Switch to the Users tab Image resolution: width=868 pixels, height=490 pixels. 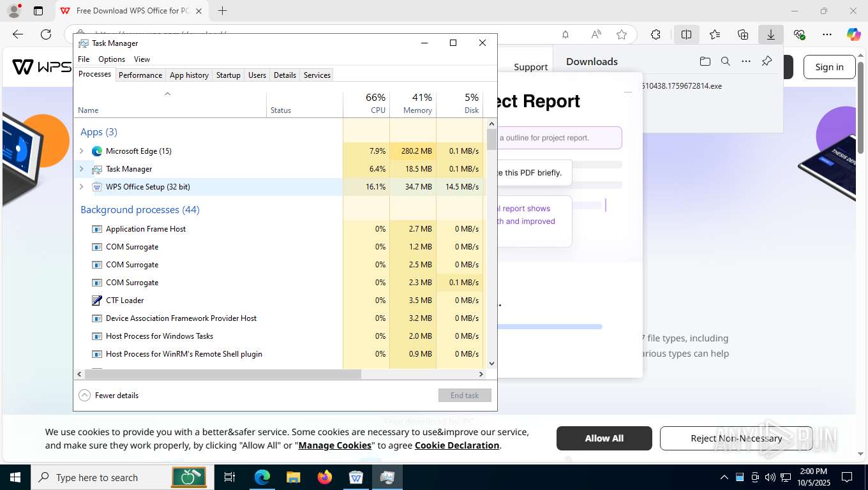pos(257,75)
